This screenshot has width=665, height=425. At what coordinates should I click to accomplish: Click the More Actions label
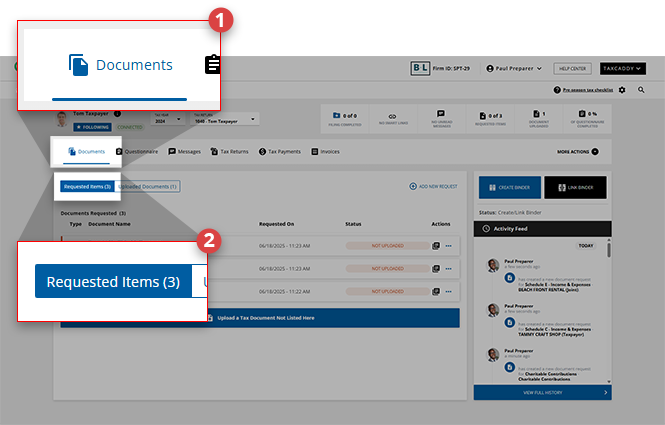pyautogui.click(x=573, y=151)
